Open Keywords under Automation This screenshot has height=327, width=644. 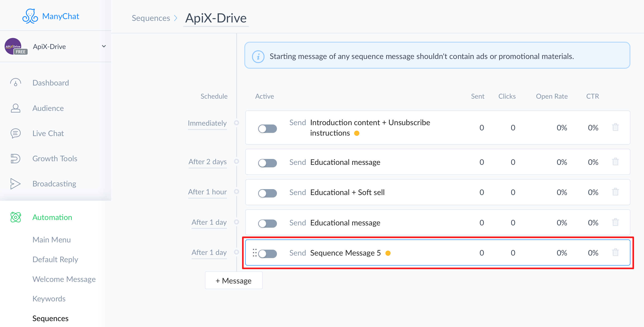click(x=49, y=299)
